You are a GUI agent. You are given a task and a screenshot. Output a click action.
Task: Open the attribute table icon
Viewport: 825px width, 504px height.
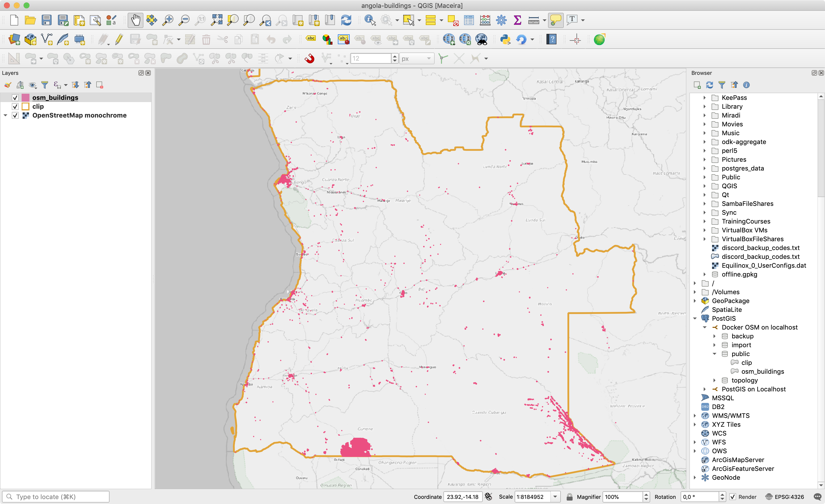coord(469,20)
